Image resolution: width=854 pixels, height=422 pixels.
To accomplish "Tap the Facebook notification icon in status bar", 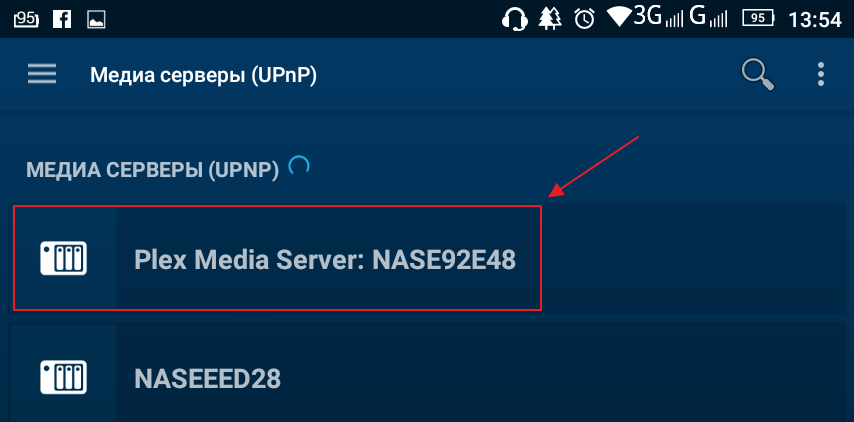I will pos(62,20).
